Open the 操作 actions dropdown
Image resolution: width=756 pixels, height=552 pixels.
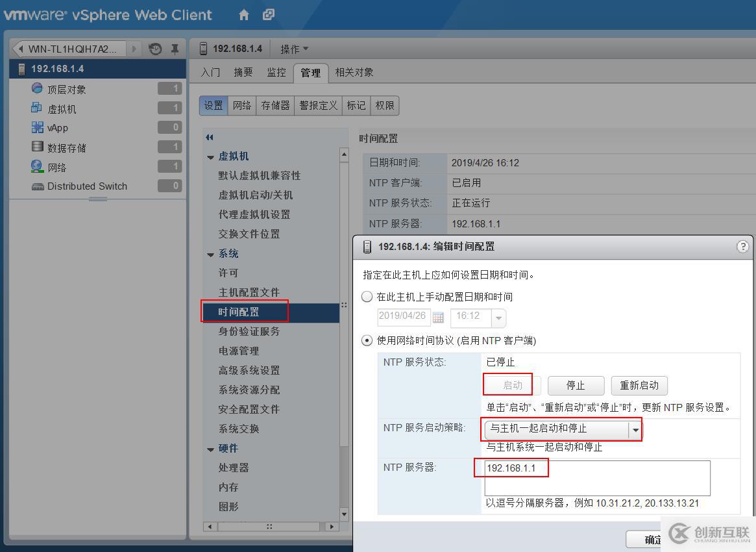(291, 48)
